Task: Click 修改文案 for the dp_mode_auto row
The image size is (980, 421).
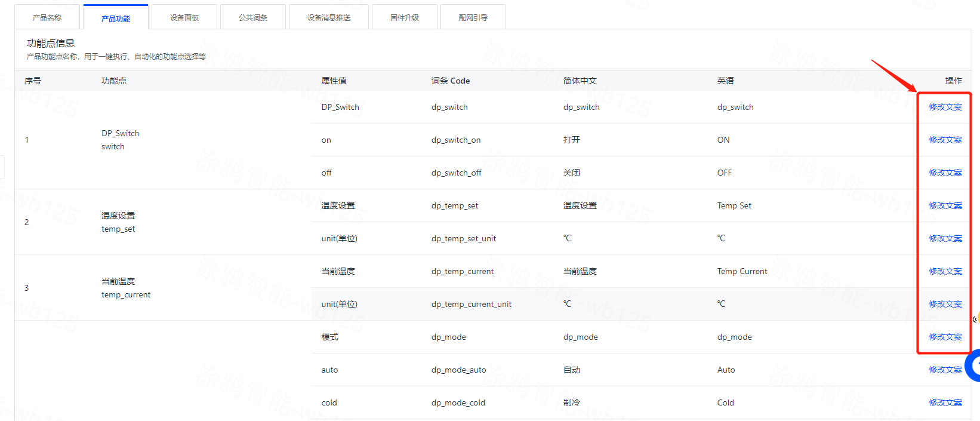Action: point(945,370)
